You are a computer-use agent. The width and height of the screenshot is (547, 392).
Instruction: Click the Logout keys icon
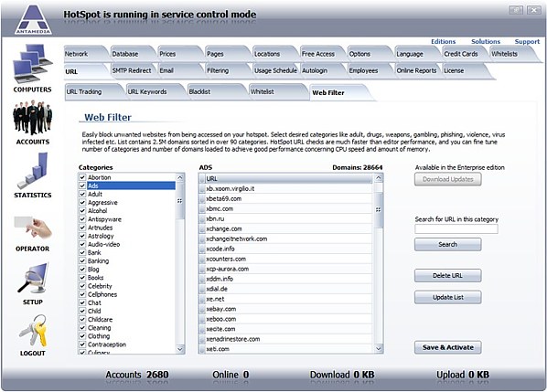(x=32, y=331)
